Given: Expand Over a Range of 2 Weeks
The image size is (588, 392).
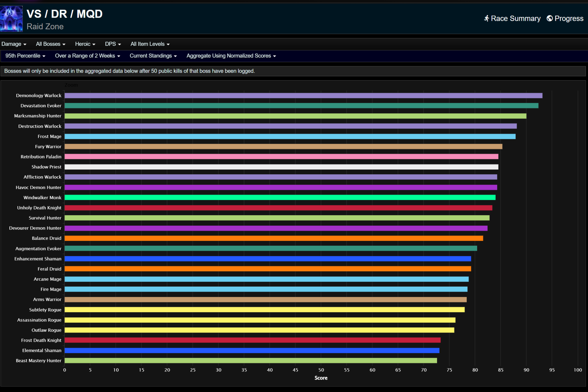Looking at the screenshot, I should click(x=87, y=56).
